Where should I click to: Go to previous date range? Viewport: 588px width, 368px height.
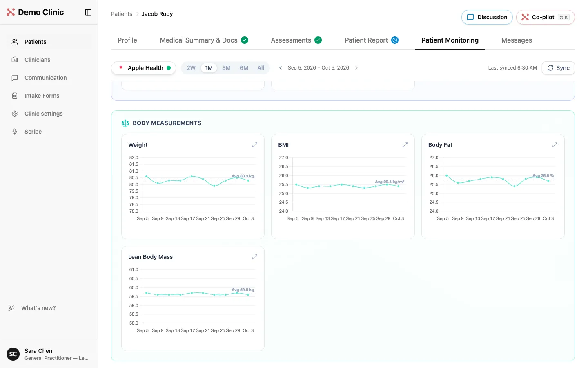281,68
